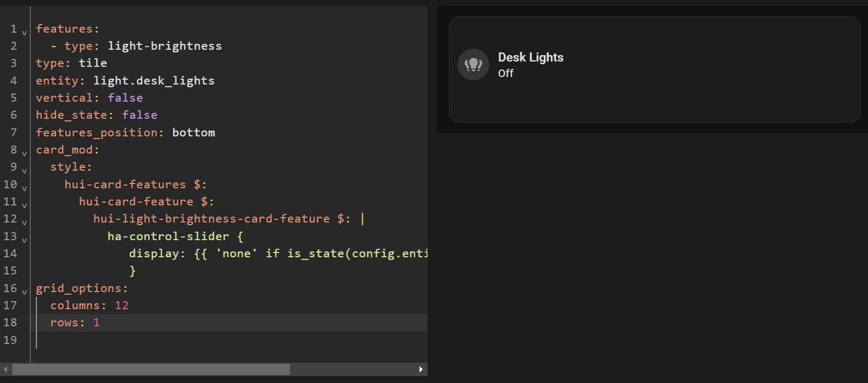This screenshot has width=868, height=383.
Task: Click the light.desk_lights entity value
Action: 154,81
